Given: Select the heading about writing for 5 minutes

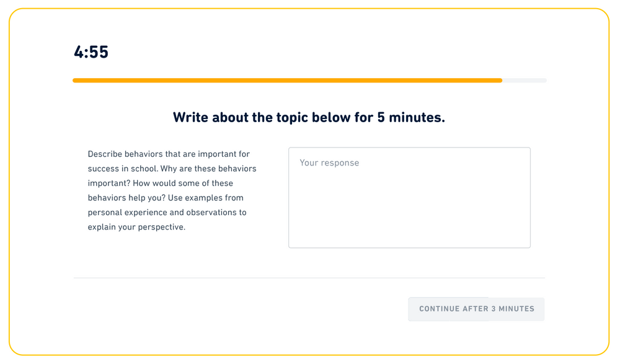Looking at the screenshot, I should tap(310, 117).
